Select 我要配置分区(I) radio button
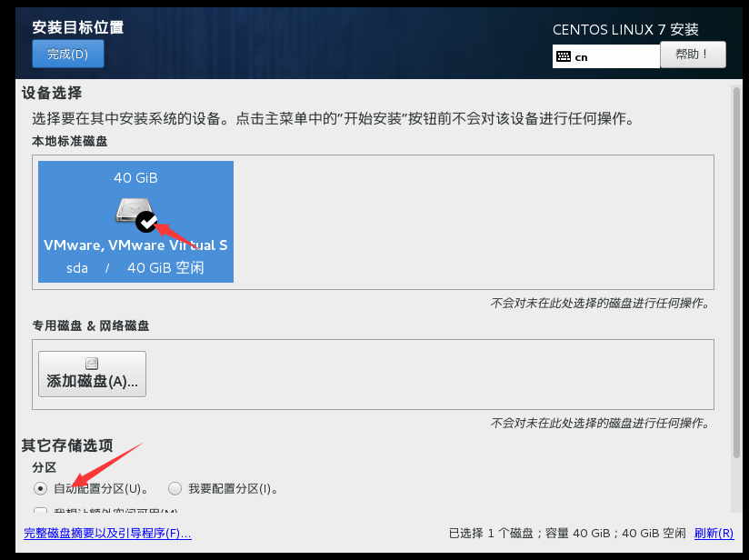This screenshot has height=560, width=749. (x=175, y=489)
